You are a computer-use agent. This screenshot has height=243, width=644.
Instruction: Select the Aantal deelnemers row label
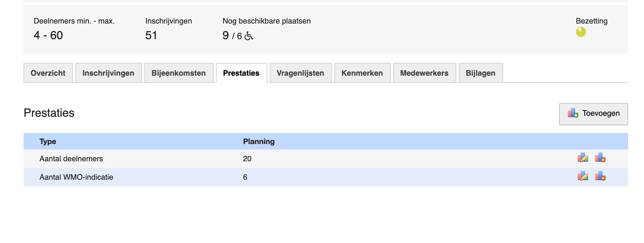pyautogui.click(x=71, y=159)
